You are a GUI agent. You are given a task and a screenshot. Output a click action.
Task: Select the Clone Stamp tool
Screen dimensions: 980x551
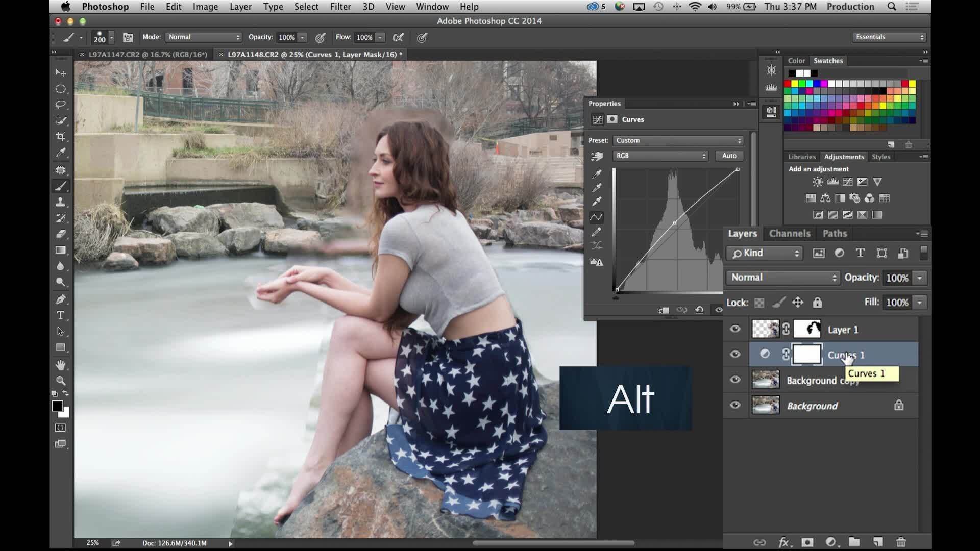pos(60,202)
